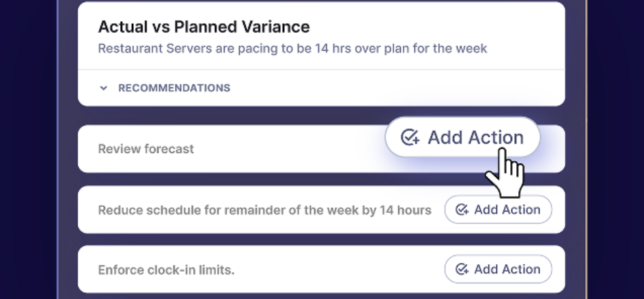Click the Add Action text on enlarged button
The height and width of the screenshot is (299, 644).
tap(475, 137)
